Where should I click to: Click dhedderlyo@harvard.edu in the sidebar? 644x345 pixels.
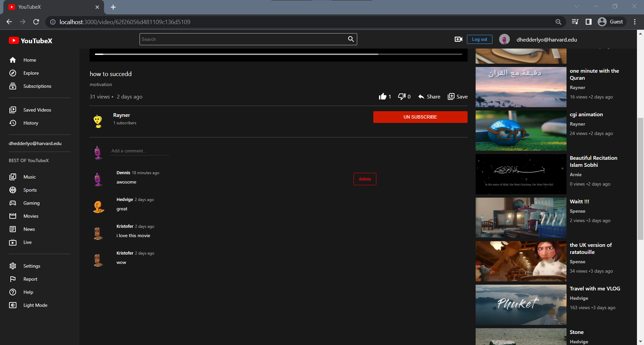(35, 143)
